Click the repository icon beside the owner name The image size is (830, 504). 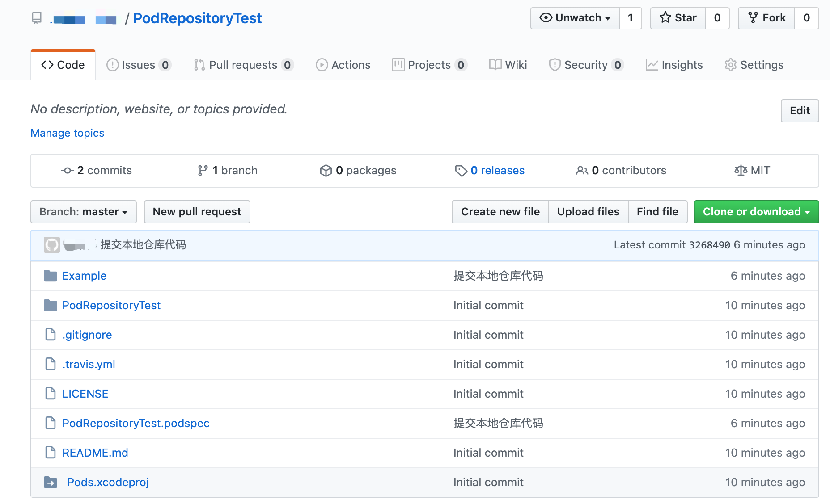tap(37, 18)
